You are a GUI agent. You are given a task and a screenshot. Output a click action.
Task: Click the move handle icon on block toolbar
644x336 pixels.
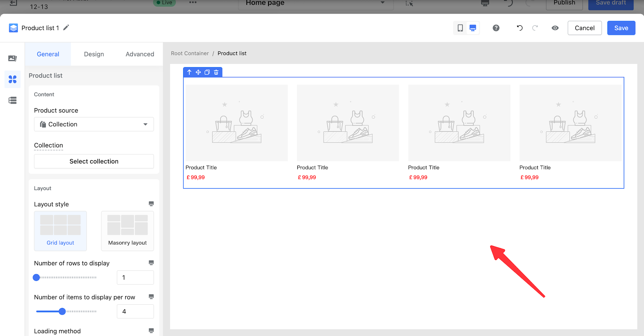[x=198, y=72]
